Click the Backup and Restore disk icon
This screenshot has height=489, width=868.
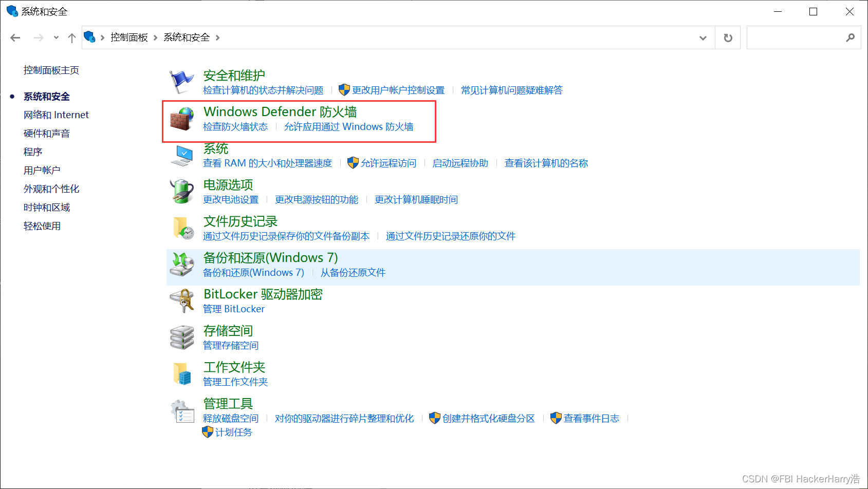[182, 265]
